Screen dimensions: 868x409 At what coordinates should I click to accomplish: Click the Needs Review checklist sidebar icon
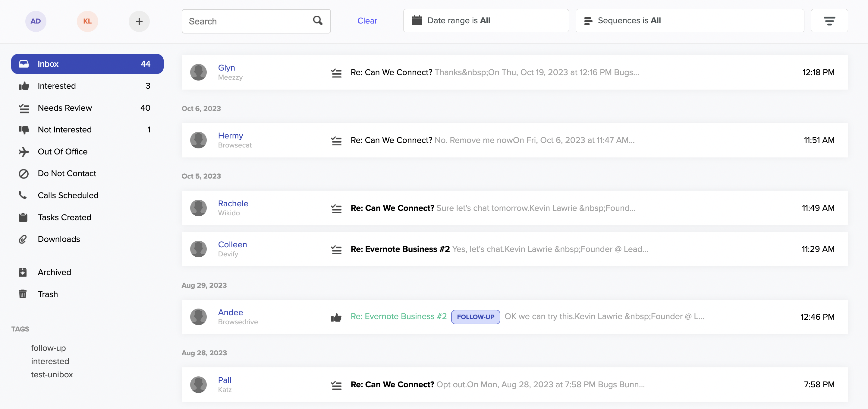tap(24, 108)
